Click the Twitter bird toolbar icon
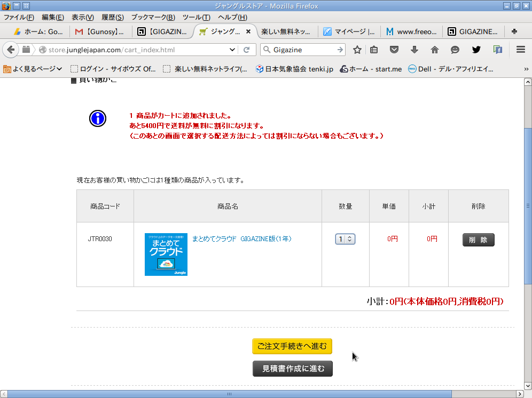The height and width of the screenshot is (398, 532). 476,50
